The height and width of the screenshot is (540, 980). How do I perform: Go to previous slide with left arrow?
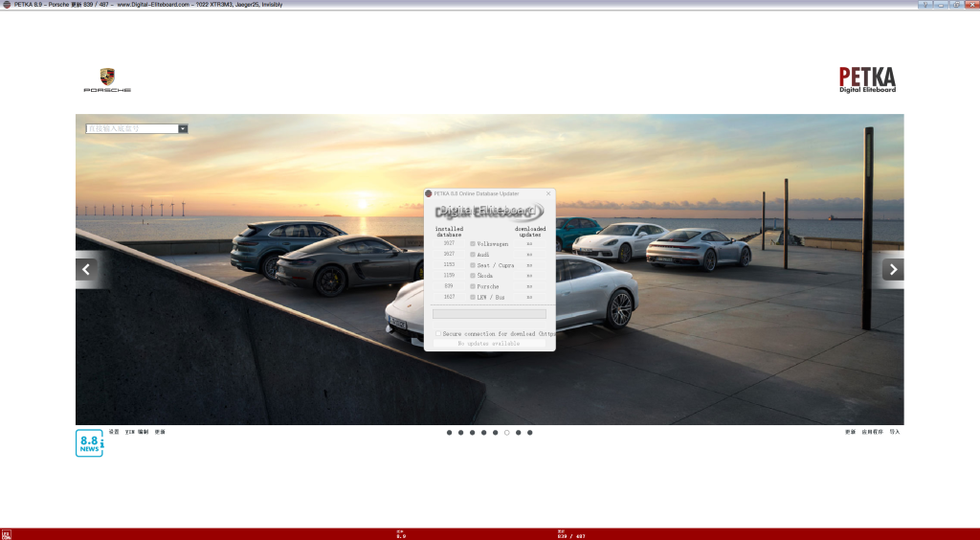point(87,270)
